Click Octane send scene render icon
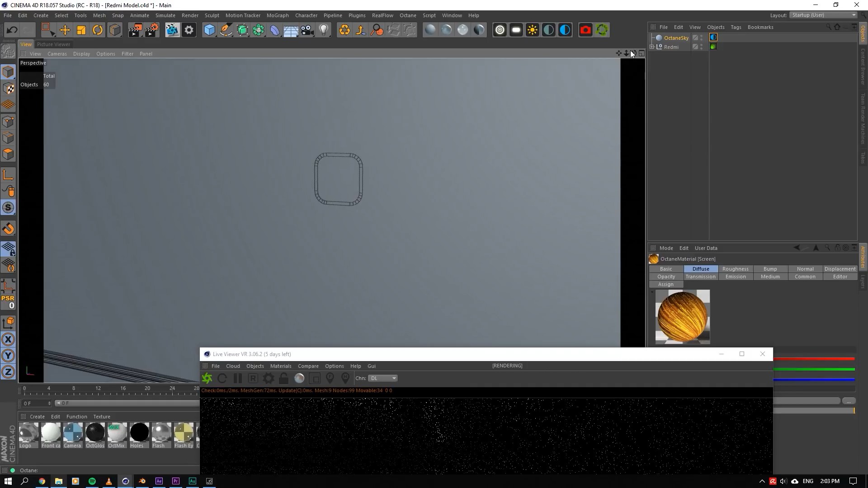This screenshot has height=488, width=868. click(x=207, y=379)
